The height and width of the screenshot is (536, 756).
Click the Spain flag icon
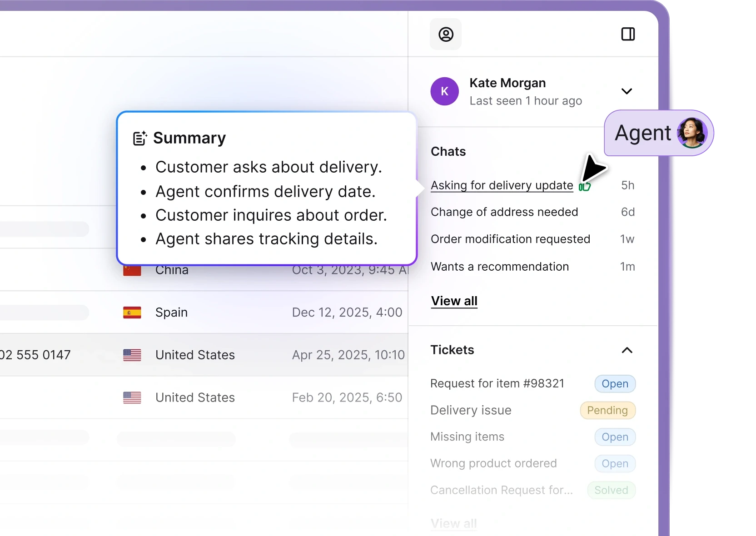(132, 313)
